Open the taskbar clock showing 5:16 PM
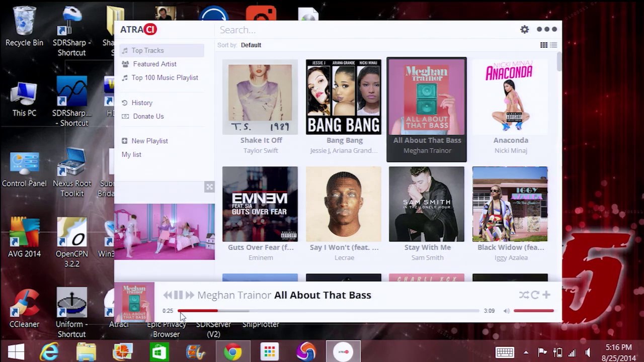This screenshot has height=362, width=644. point(618,352)
